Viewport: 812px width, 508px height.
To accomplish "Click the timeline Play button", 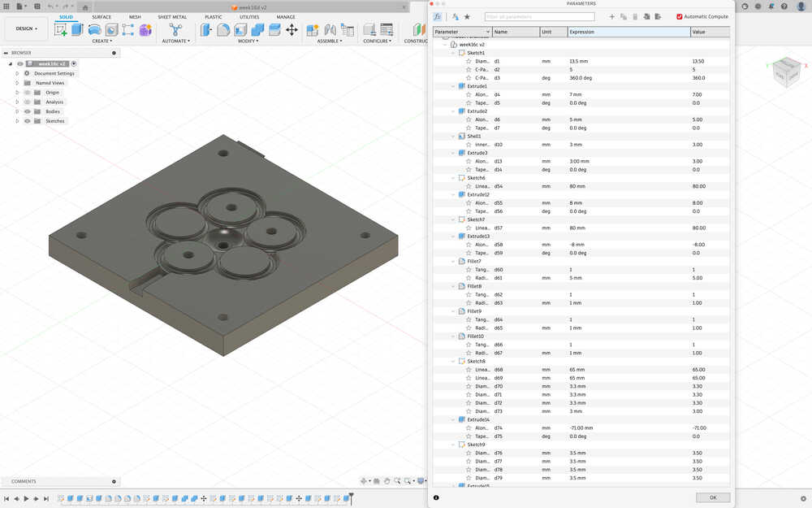I will (26, 499).
